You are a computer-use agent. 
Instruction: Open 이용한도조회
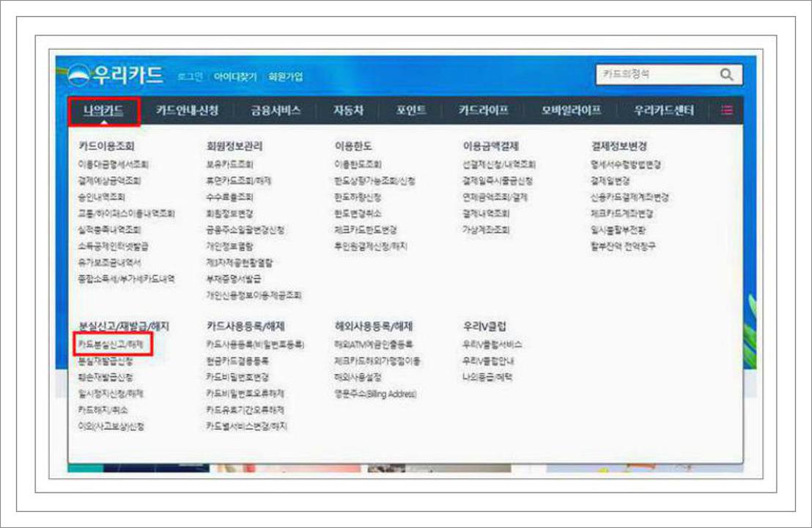click(358, 164)
